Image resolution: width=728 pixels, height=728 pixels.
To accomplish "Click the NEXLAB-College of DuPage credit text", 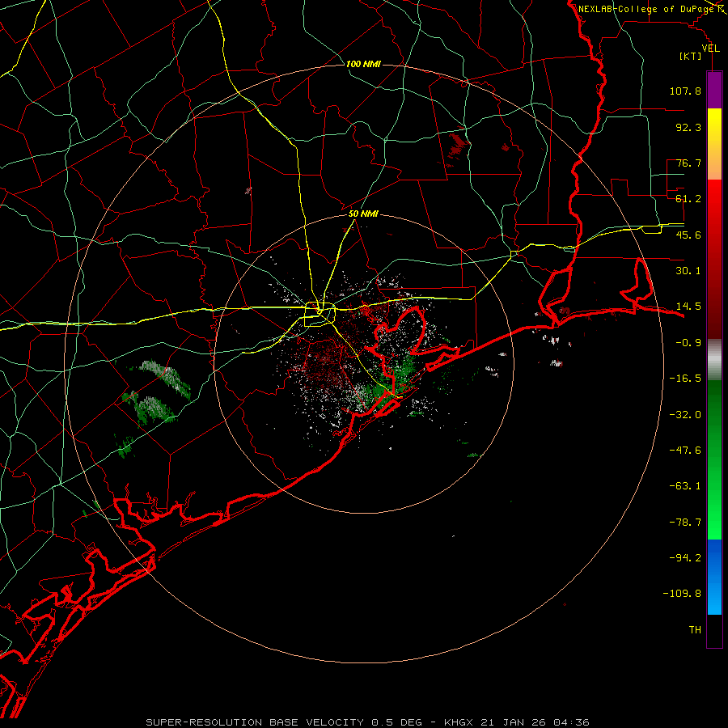I will [645, 9].
